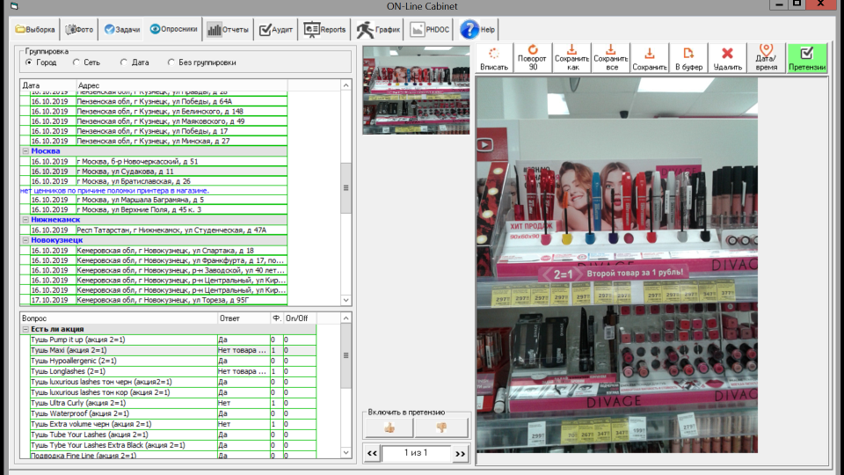Click the green Претензии button
Screen dimensions: 844x475
tap(806, 58)
